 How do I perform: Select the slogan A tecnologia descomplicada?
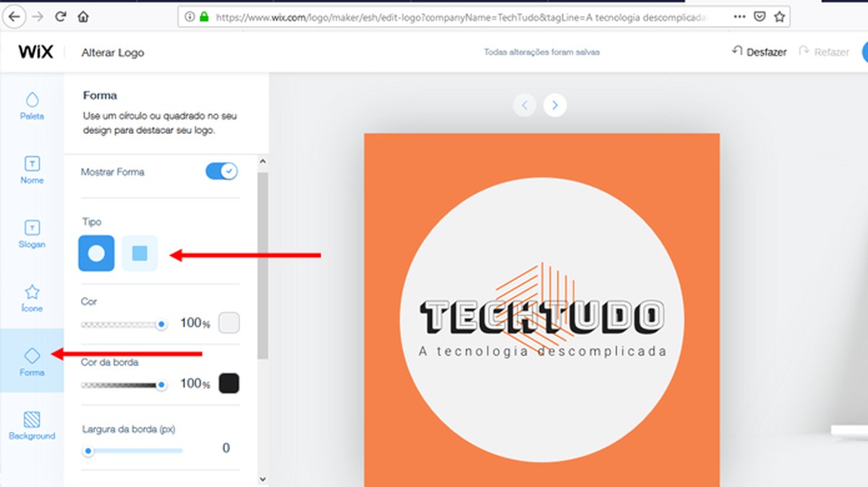coord(542,351)
